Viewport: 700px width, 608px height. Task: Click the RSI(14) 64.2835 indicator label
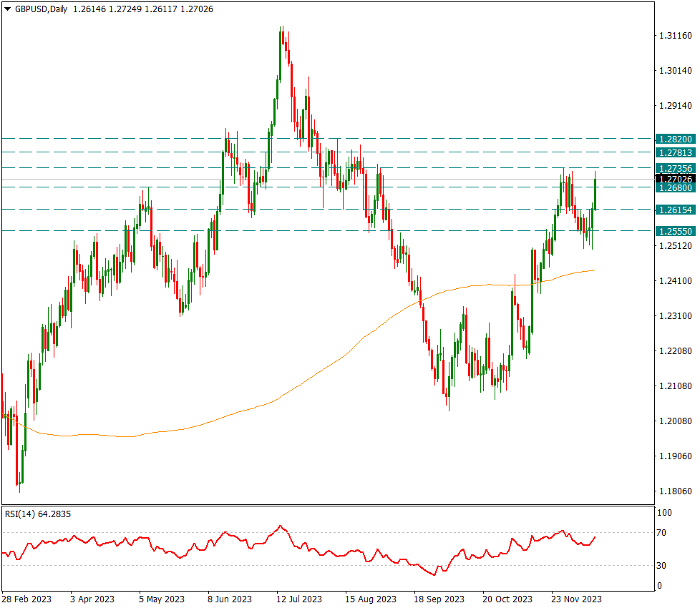[x=38, y=514]
